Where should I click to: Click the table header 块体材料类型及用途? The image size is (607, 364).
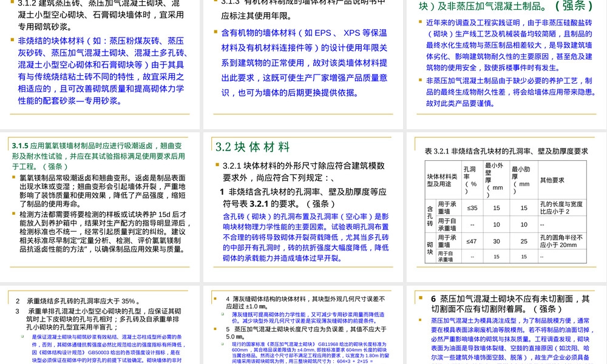443,180
